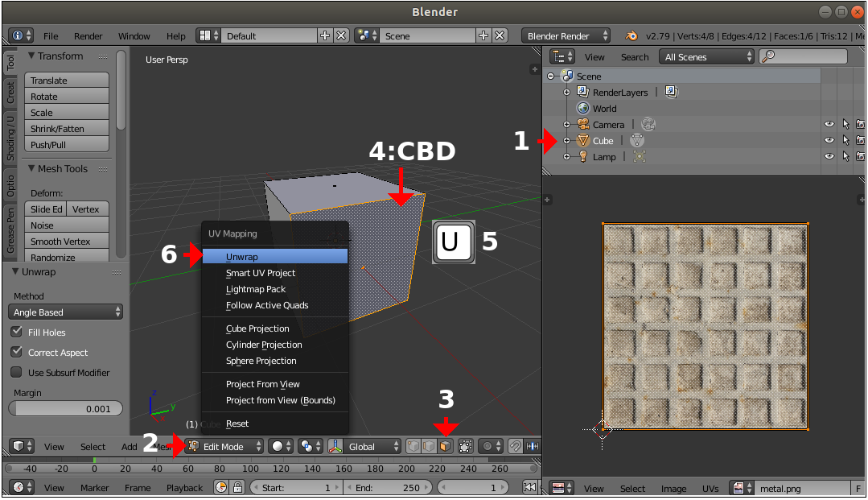Open the pivot point selector

pyautogui.click(x=310, y=446)
